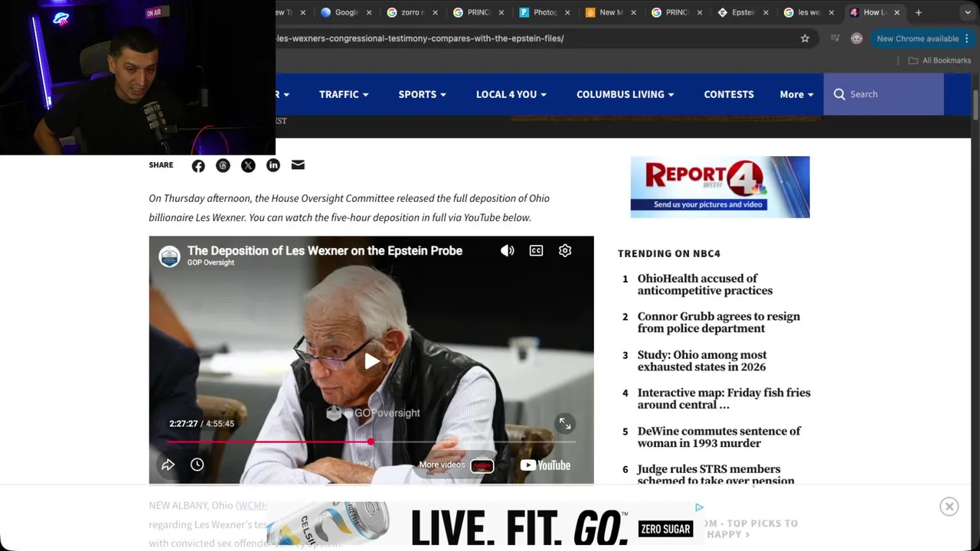Screen dimensions: 980x551
Task: Open 'Judge rules STRS members' story
Action: coord(716,474)
